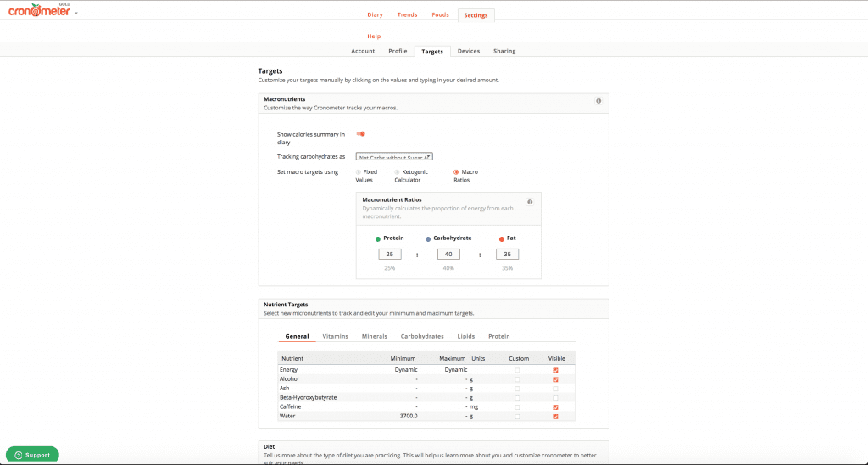Toggle Custom checkbox for Energy
Viewport: 868px width, 465px height.
point(517,370)
